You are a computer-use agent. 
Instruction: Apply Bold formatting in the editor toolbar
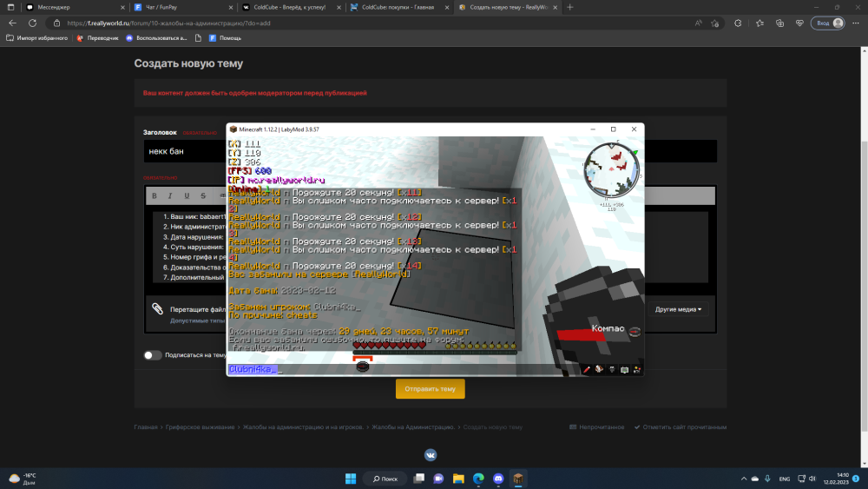pos(155,195)
